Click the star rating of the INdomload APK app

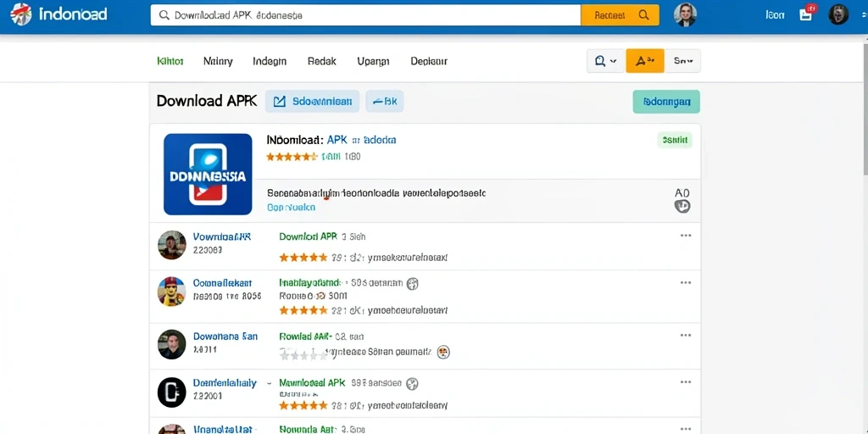(292, 157)
